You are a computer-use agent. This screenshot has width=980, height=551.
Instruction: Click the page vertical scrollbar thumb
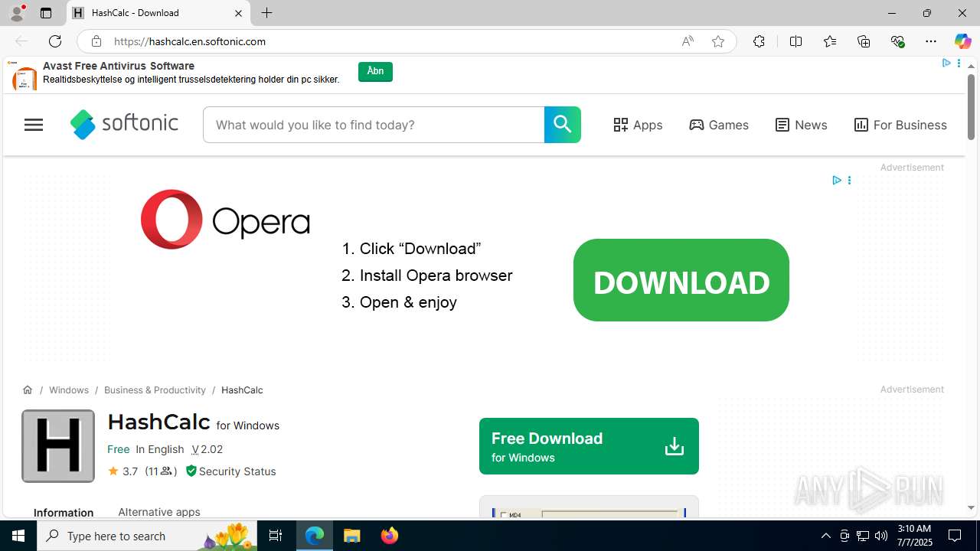tap(971, 107)
